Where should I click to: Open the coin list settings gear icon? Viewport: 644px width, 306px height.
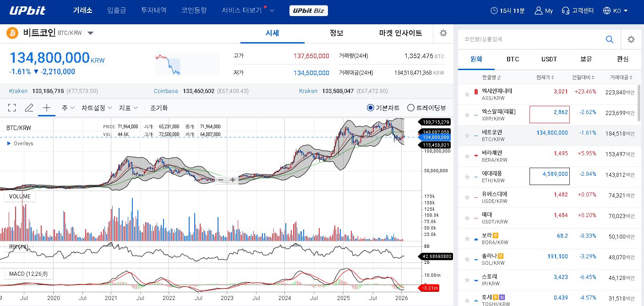coord(631,39)
